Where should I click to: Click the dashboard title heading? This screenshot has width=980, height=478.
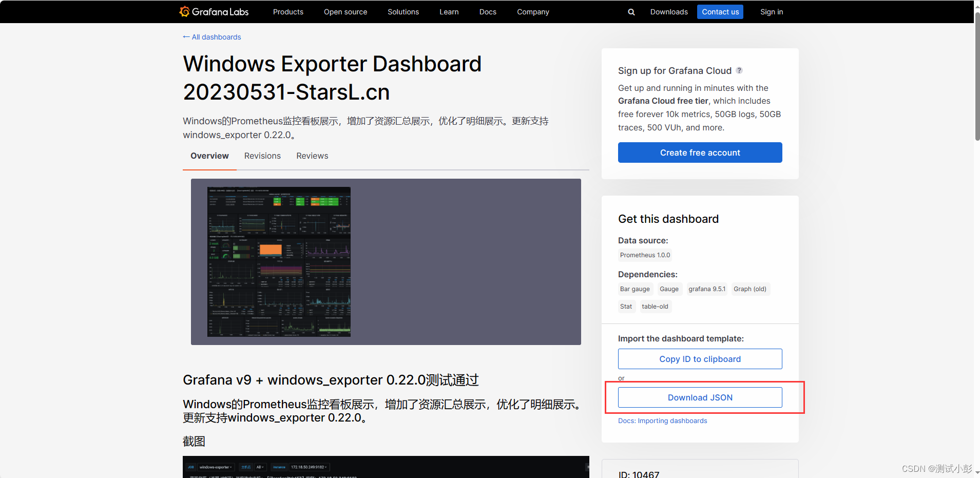tap(332, 78)
